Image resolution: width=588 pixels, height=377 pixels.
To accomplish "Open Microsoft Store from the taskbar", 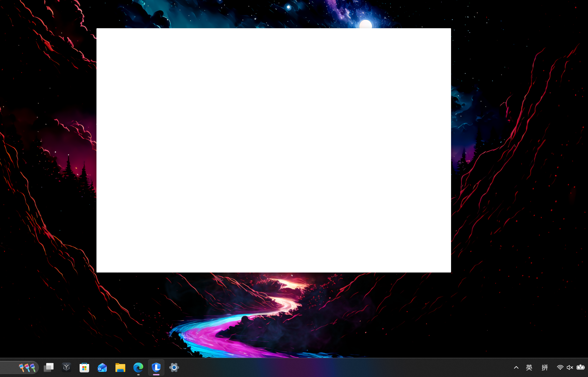I will [x=85, y=368].
